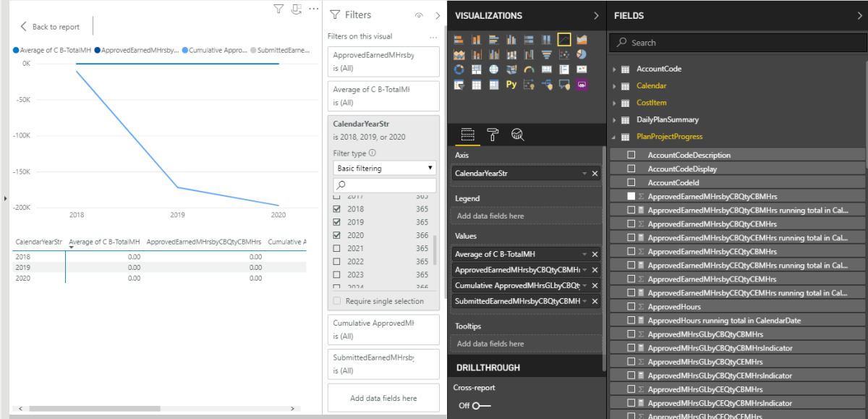The image size is (868, 419).
Task: Hide the Filters pane with eye icon
Action: pos(418,15)
